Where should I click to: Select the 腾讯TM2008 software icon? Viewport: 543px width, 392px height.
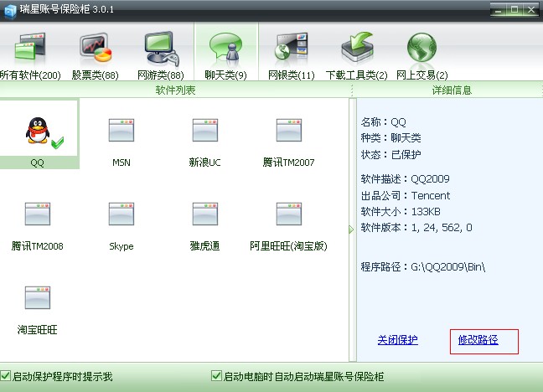click(38, 214)
